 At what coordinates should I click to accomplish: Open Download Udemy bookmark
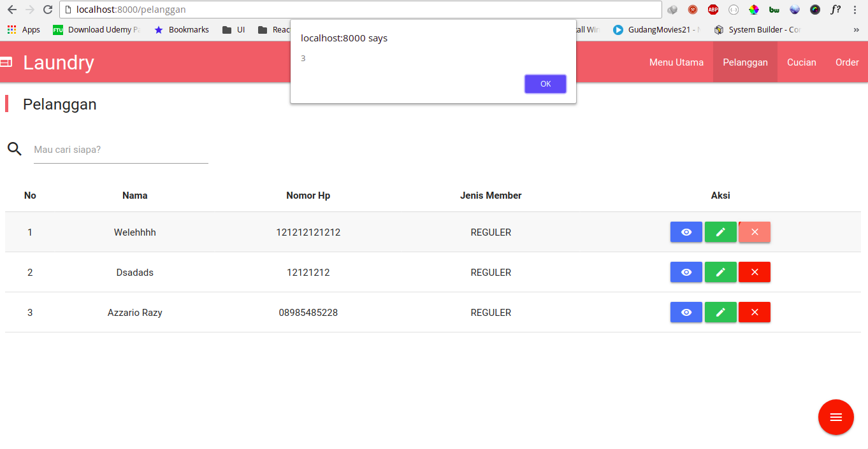tap(96, 29)
